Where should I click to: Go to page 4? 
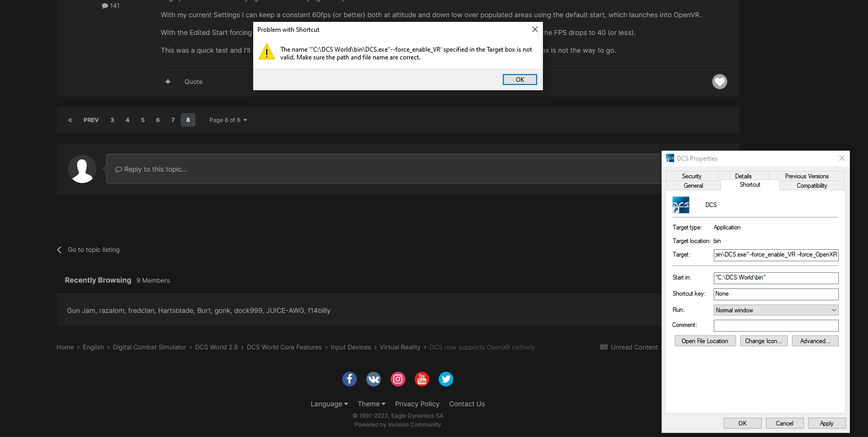tap(127, 120)
